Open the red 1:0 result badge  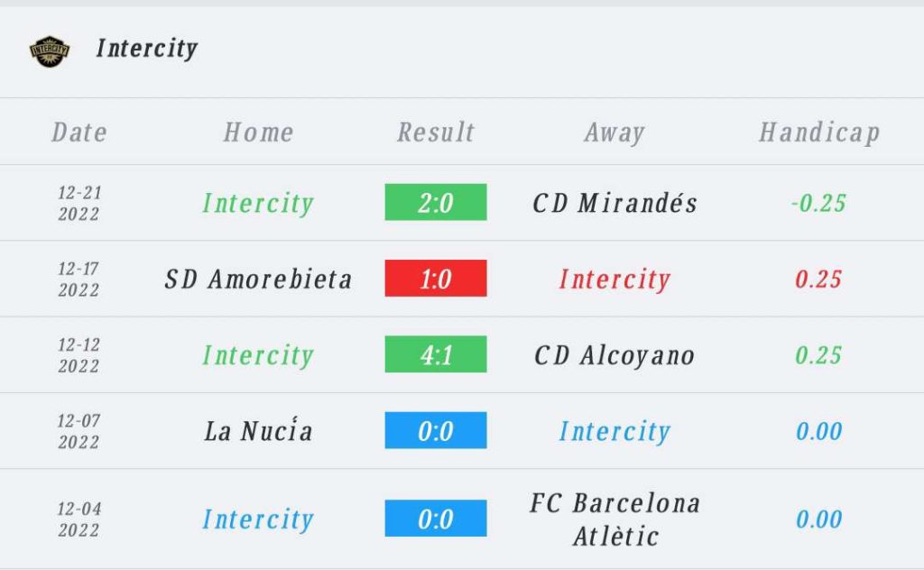pos(436,278)
